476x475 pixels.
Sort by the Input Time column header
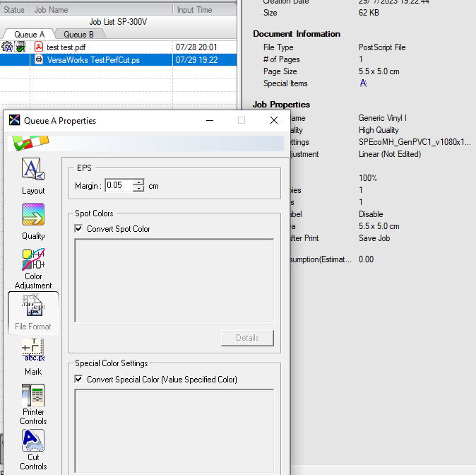(x=205, y=10)
